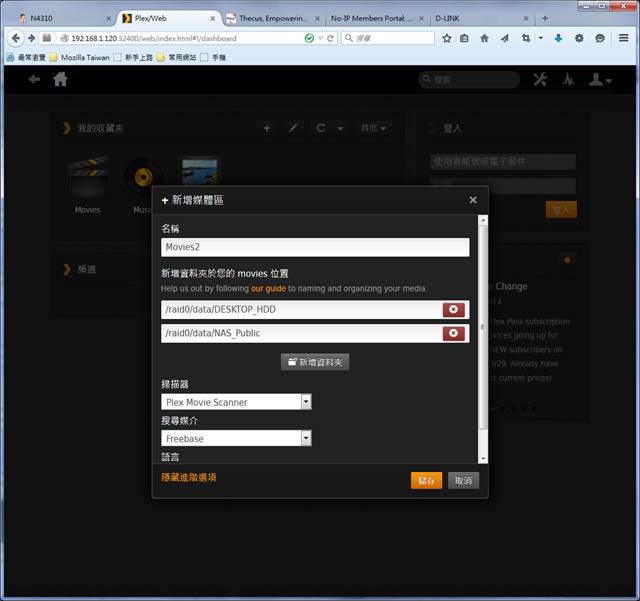Click the gear add-on icon in toolbar

coord(579,38)
